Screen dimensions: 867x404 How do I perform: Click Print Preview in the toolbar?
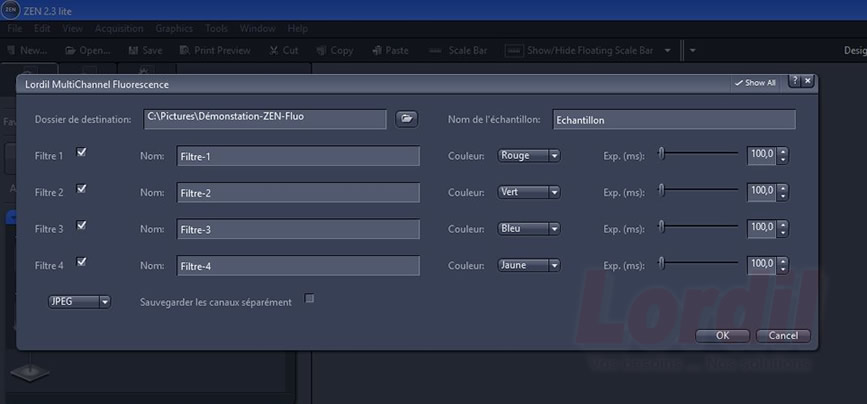215,50
